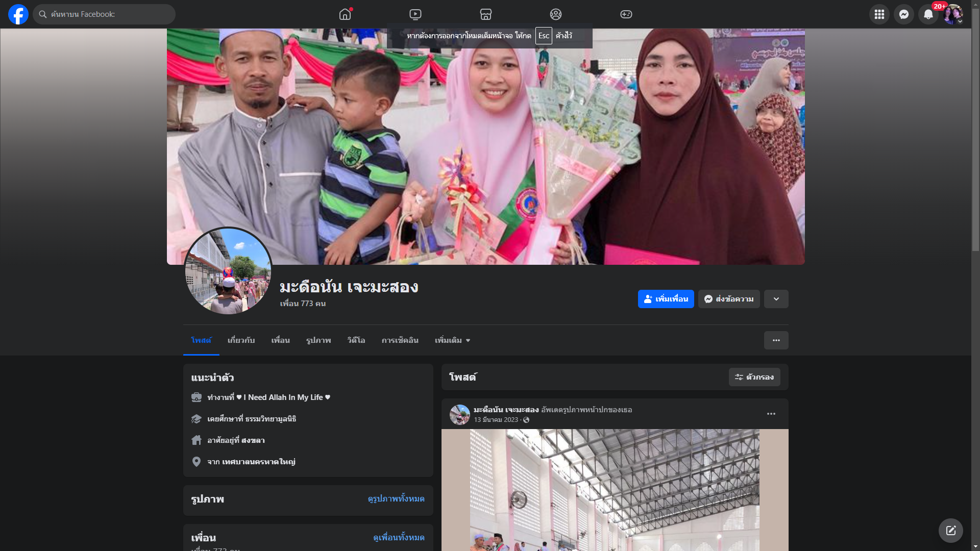Switch to the เกี่ยวกับ tab
This screenshot has height=551, width=980.
[241, 340]
